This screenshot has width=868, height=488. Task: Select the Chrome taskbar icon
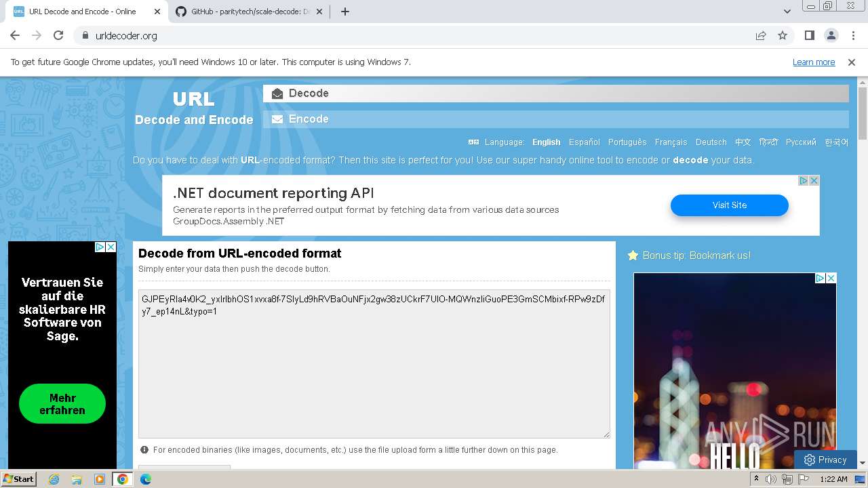coord(123,479)
